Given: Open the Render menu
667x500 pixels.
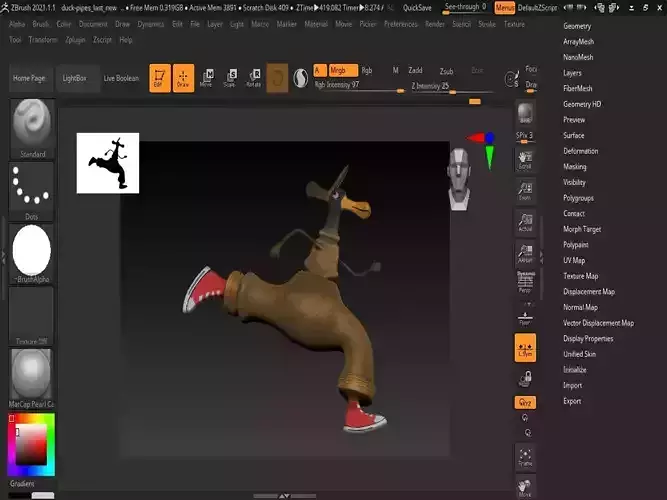Looking at the screenshot, I should pos(435,24).
